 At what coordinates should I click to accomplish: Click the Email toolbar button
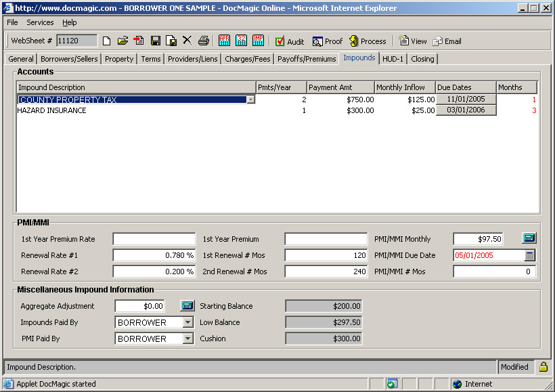click(x=447, y=41)
